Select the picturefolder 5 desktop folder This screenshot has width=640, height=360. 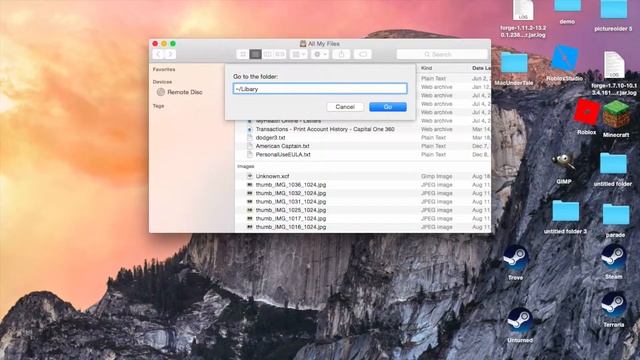pyautogui.click(x=613, y=15)
